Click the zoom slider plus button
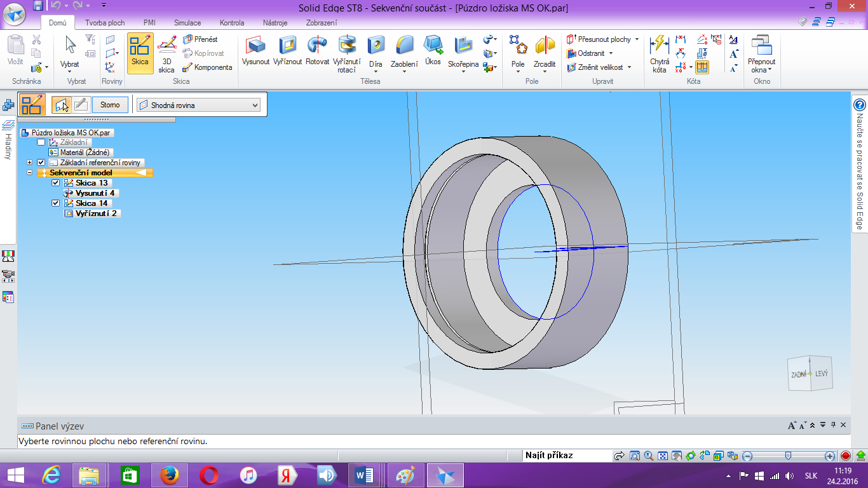This screenshot has height=488, width=868. click(x=830, y=456)
